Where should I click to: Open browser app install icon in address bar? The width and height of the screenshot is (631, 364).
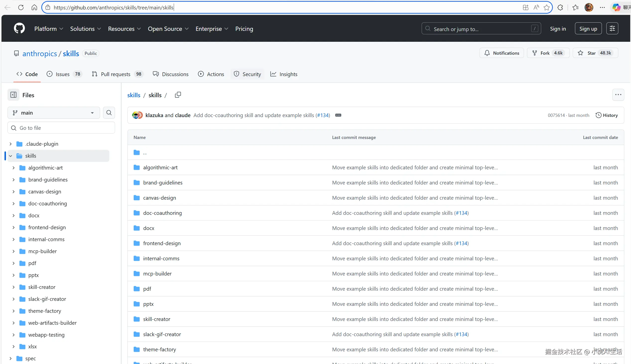(x=525, y=7)
